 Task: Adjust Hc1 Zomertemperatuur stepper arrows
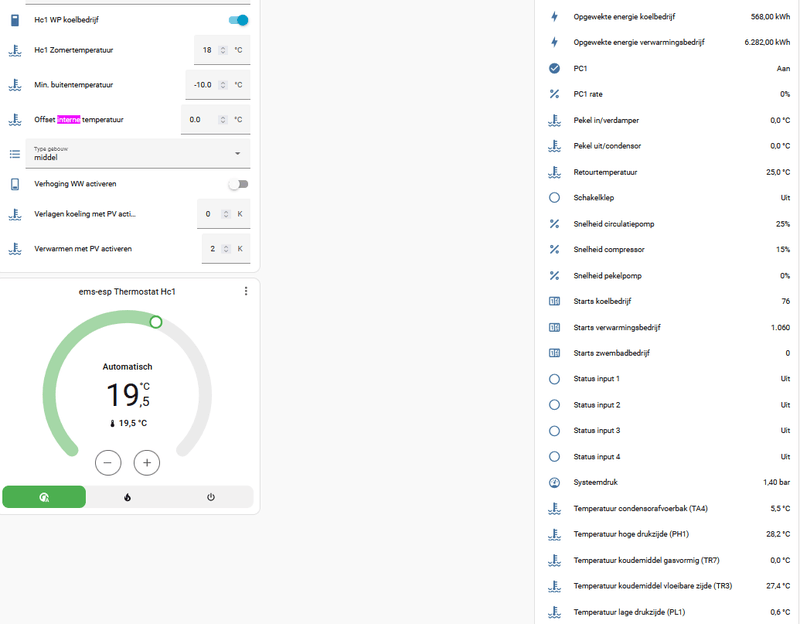[222, 50]
